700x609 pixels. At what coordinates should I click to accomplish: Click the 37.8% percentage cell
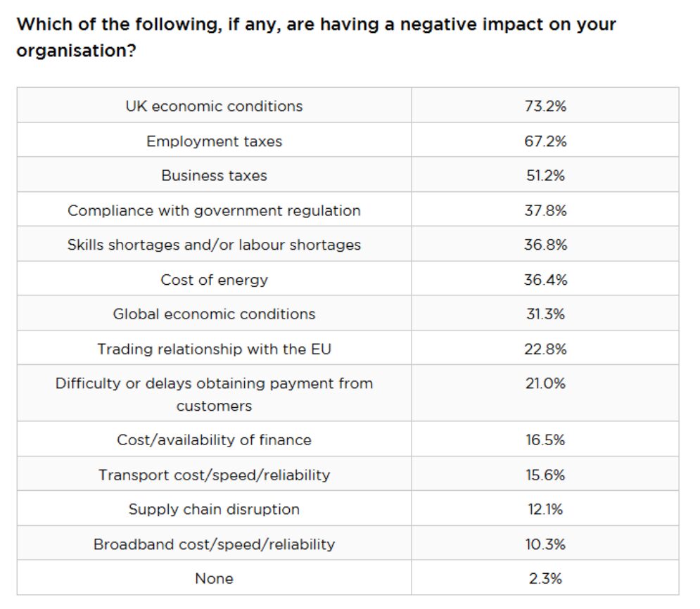pos(545,210)
